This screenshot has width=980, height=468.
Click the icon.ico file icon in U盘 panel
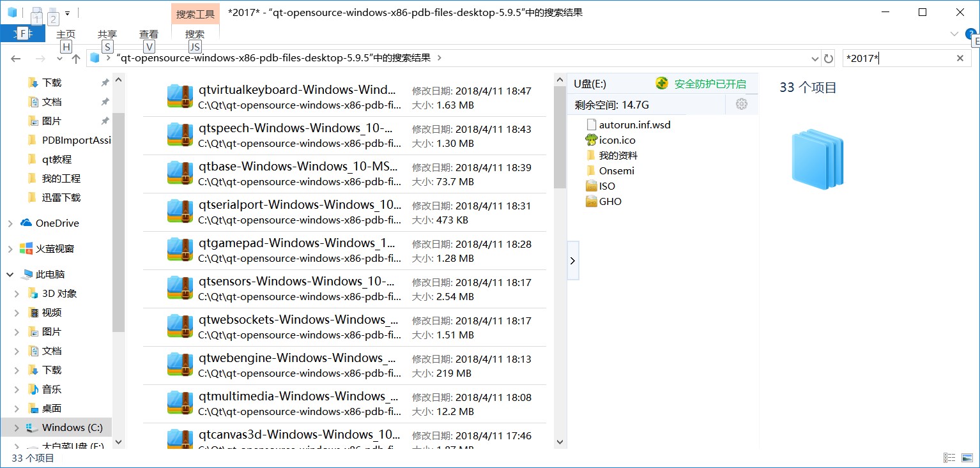[x=591, y=140]
